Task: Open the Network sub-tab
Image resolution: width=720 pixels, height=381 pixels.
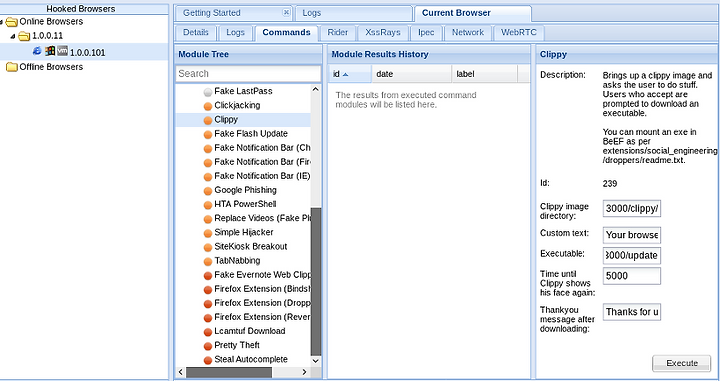Action: pyautogui.click(x=468, y=33)
